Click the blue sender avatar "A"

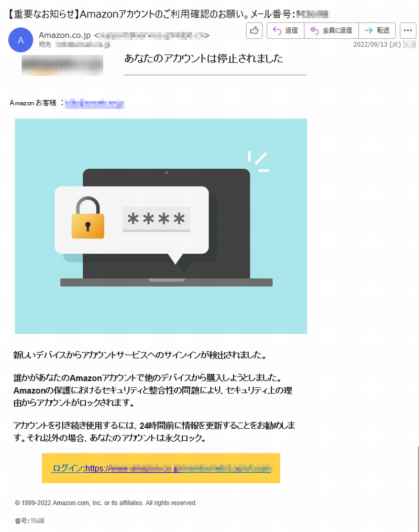tap(20, 40)
